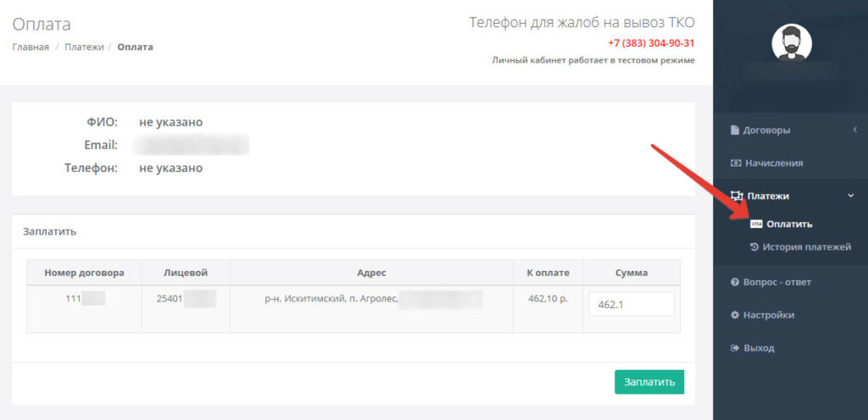Expand the Договоры submenu chevron
The width and height of the screenshot is (868, 420).
(854, 130)
